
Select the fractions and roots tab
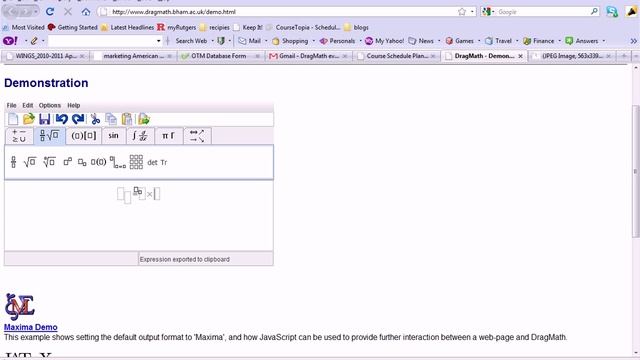(49, 136)
